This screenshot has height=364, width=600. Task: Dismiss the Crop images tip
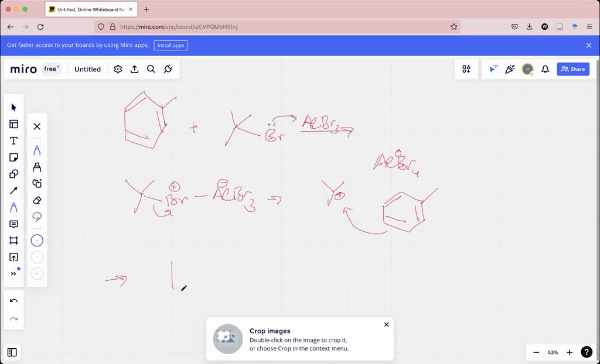click(x=386, y=324)
